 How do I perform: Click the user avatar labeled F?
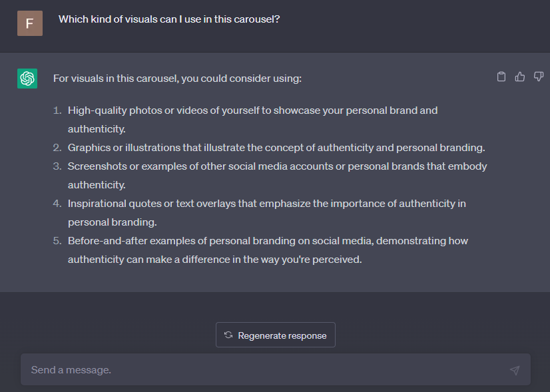click(x=29, y=23)
